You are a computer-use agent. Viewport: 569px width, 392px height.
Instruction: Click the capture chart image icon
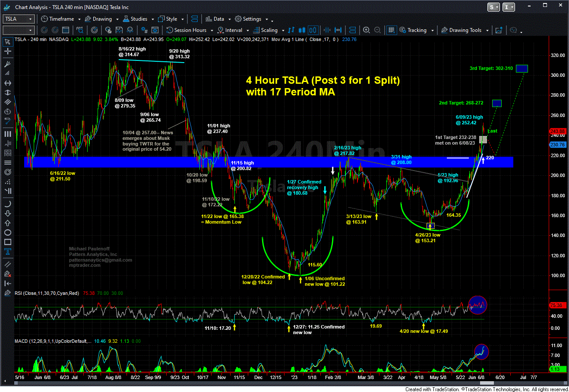pos(499,30)
